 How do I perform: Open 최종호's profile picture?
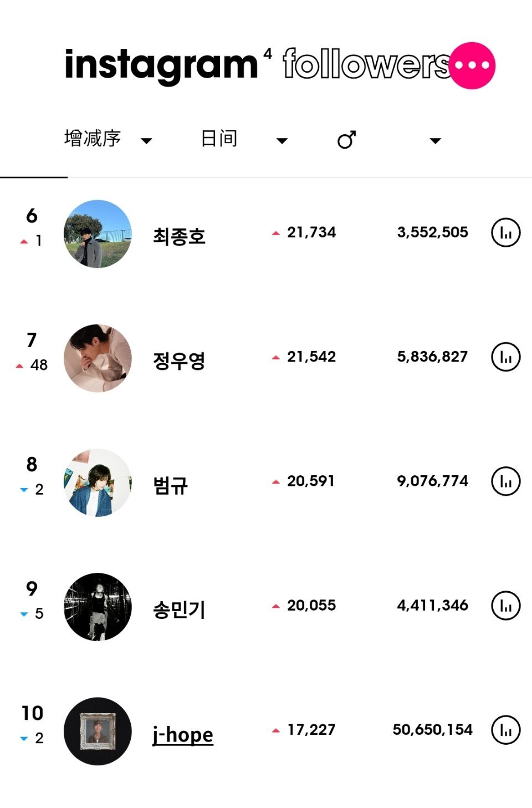98,234
